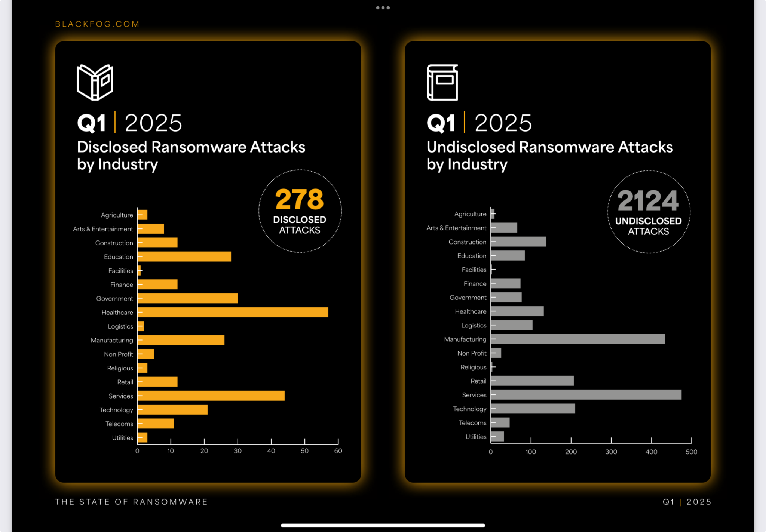Viewport: 766px width, 532px height.
Task: Click the gray Retail bar in undisclosed chart
Action: pyautogui.click(x=532, y=381)
